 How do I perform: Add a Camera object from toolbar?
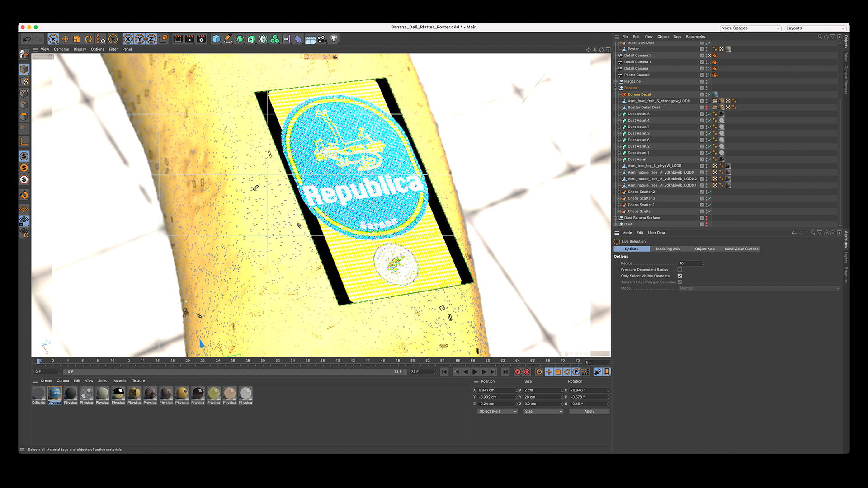tap(322, 39)
